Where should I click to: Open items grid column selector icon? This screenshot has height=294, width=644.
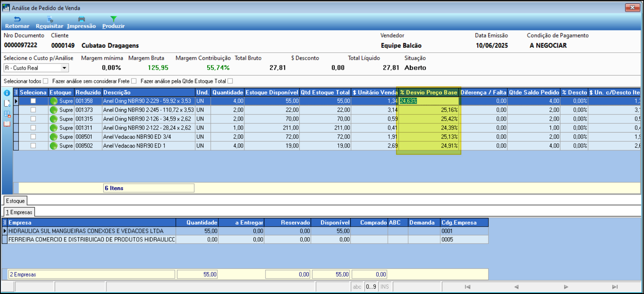tap(16, 92)
